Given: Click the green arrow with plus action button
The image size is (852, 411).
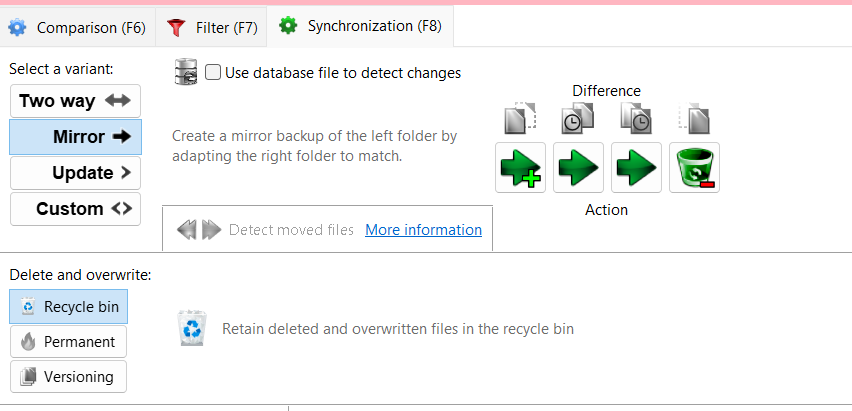Looking at the screenshot, I should [521, 168].
